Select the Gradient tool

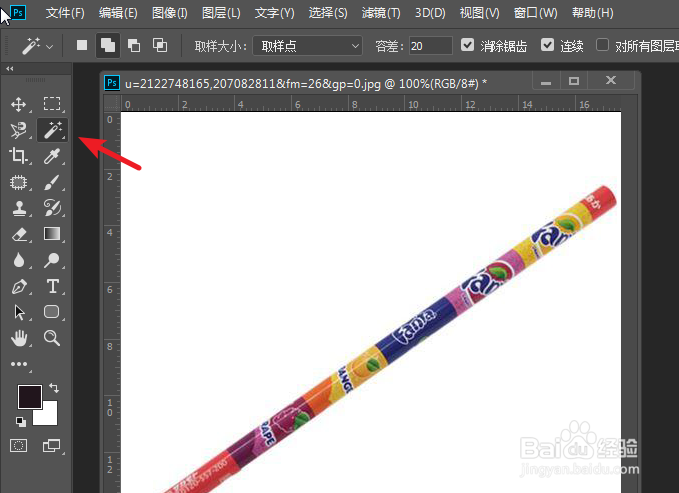pos(52,234)
